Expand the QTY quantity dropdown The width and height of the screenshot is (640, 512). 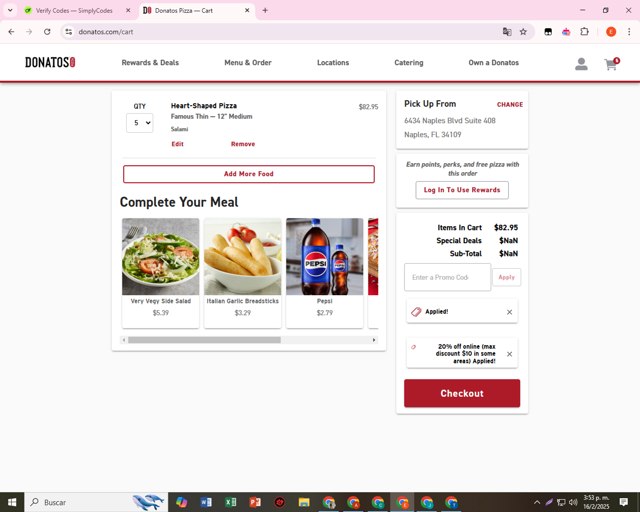tap(140, 123)
